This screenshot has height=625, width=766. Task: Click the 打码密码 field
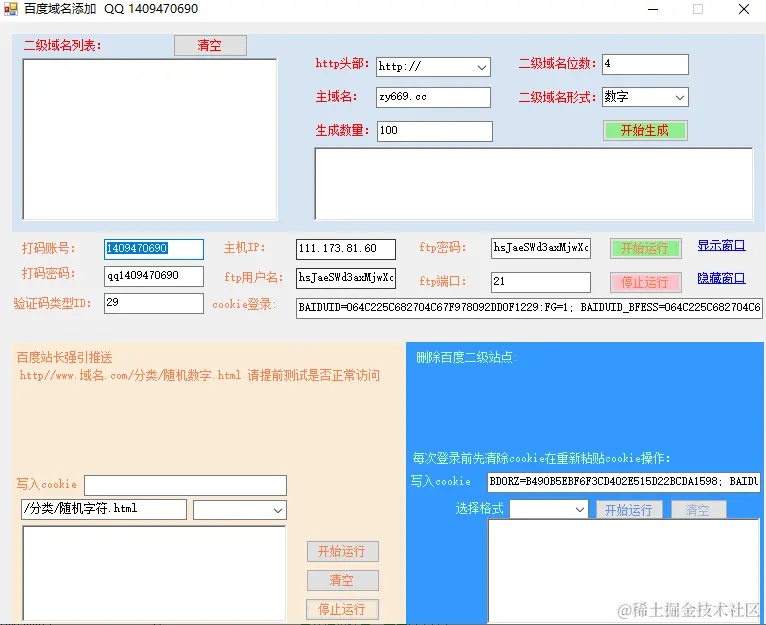[154, 276]
